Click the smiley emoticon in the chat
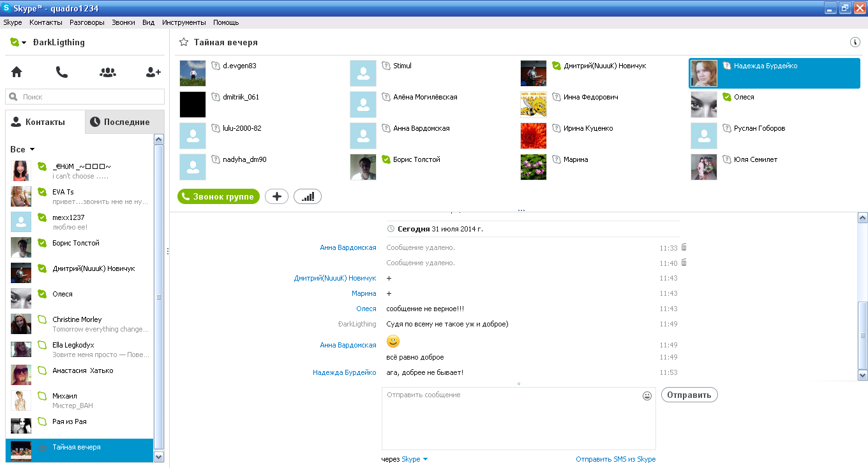 click(x=393, y=341)
